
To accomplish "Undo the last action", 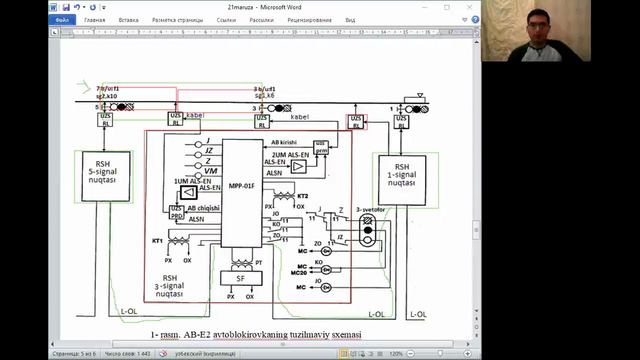I will pyautogui.click(x=77, y=7).
